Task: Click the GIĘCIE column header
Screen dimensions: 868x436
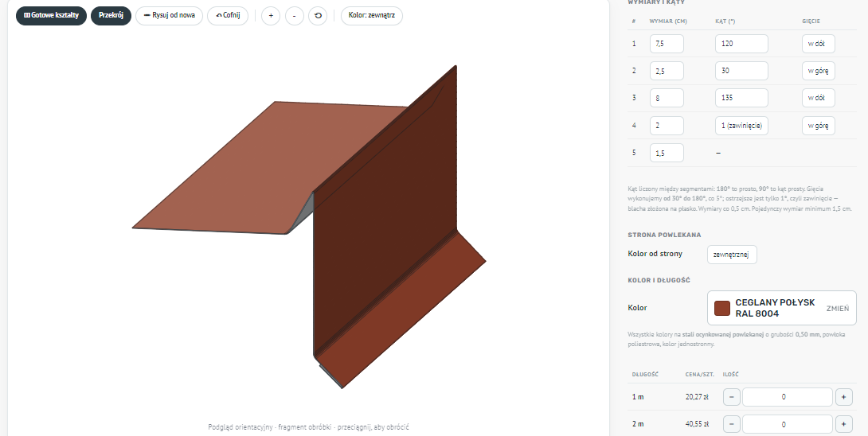Action: point(811,21)
